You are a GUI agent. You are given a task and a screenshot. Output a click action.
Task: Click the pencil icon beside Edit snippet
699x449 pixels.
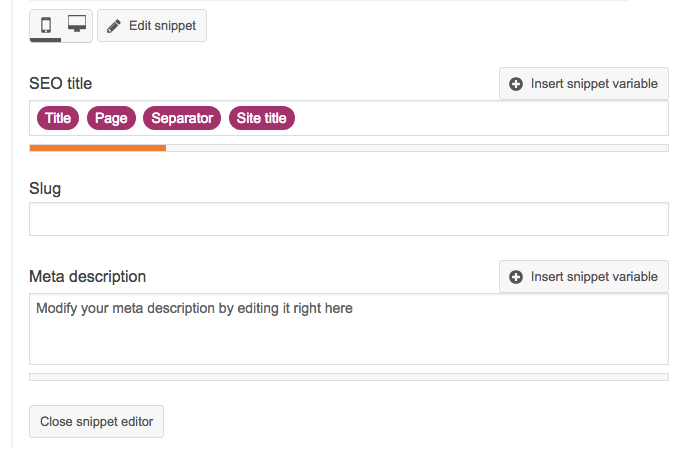point(114,26)
